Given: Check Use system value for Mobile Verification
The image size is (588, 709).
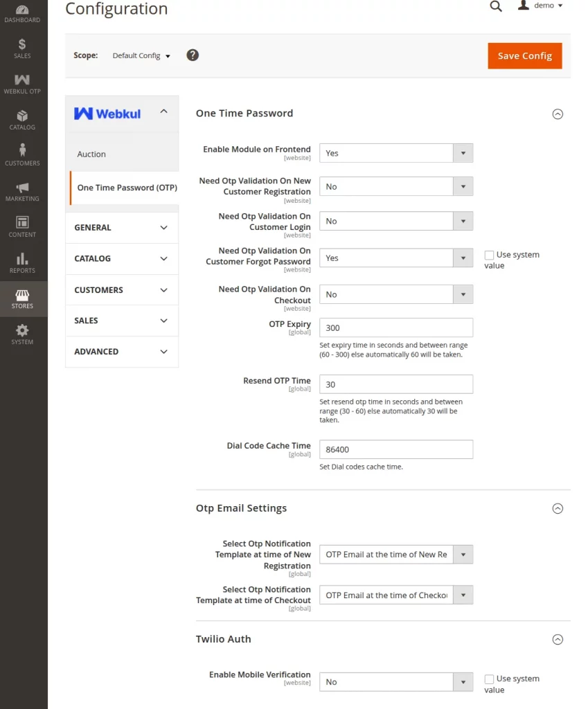Looking at the screenshot, I should point(489,679).
